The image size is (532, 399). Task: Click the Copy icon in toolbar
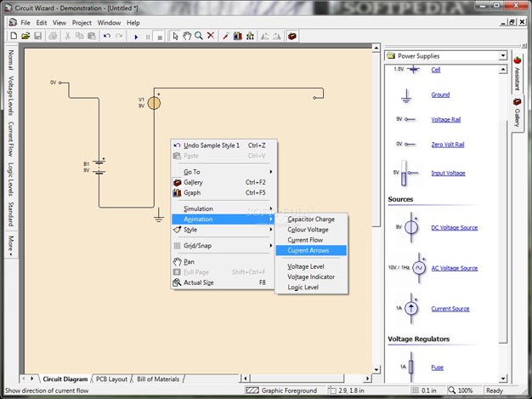pyautogui.click(x=79, y=36)
